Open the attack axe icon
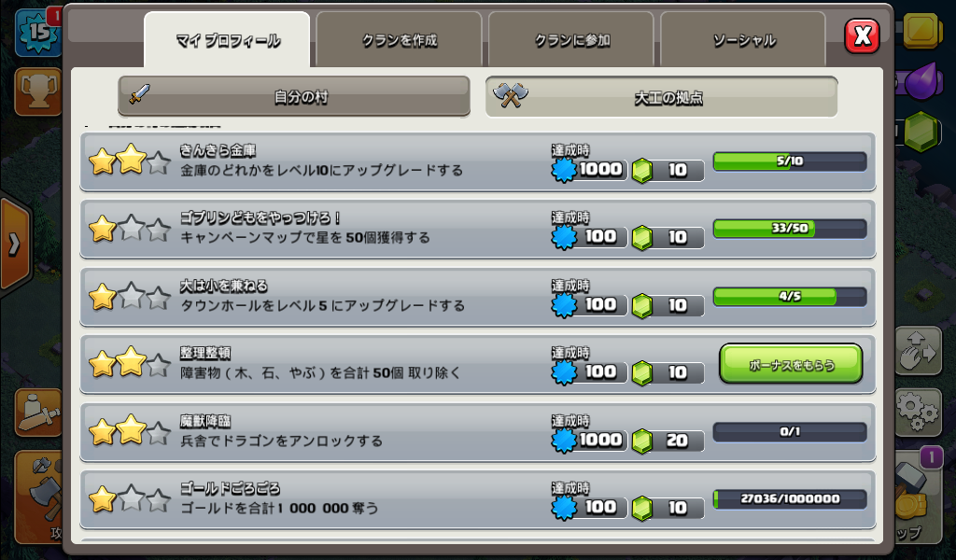This screenshot has width=956, height=560. click(x=37, y=497)
